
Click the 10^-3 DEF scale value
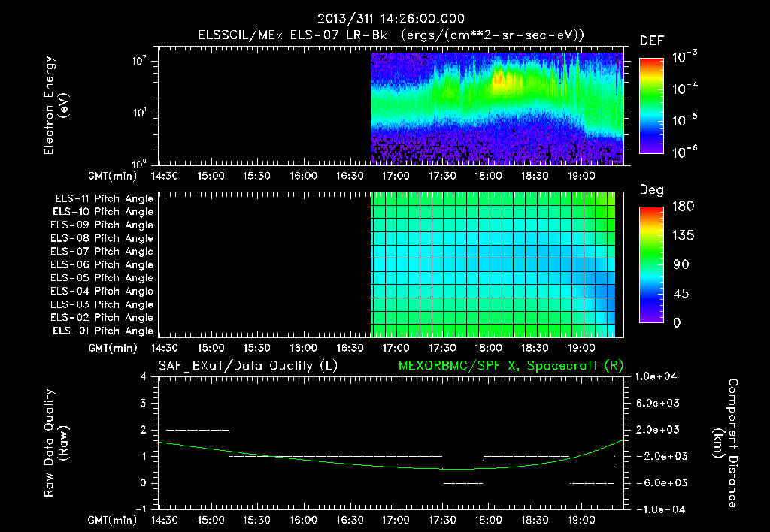(x=684, y=57)
